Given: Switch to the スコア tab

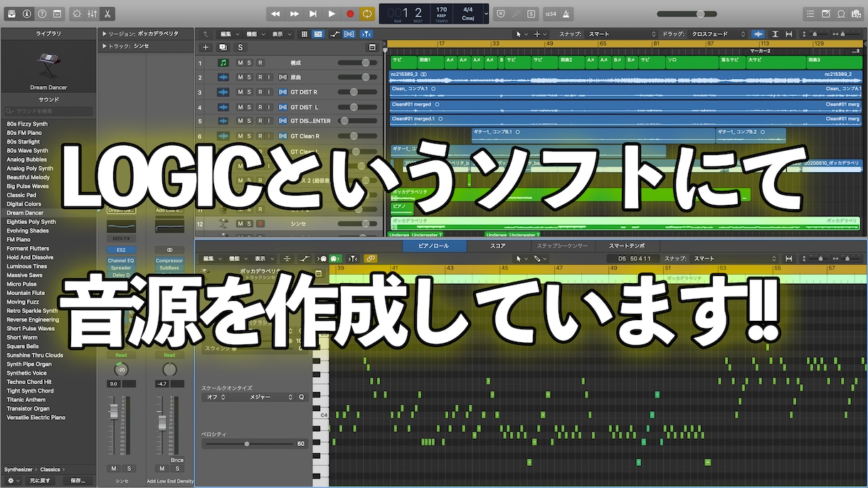Looking at the screenshot, I should coord(498,245).
